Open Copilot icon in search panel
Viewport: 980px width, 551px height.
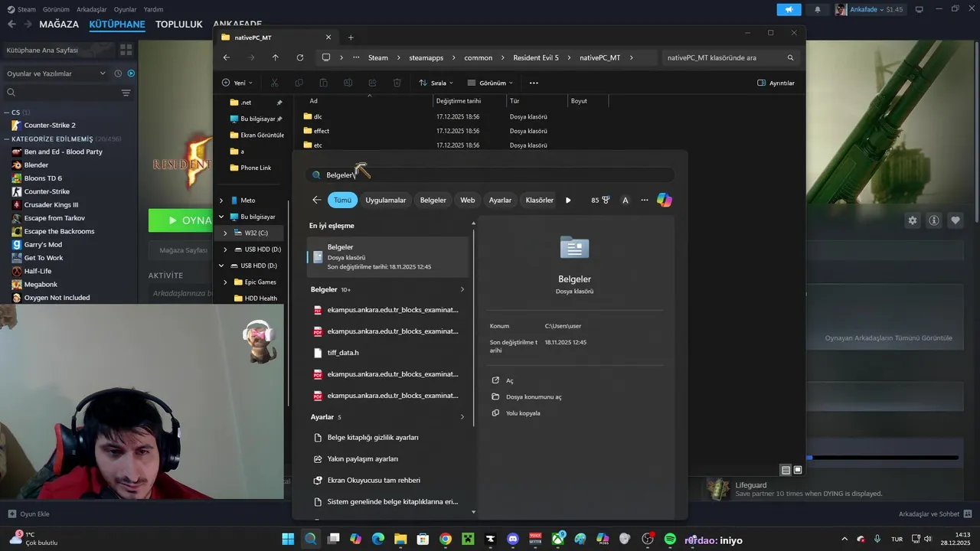(x=664, y=200)
